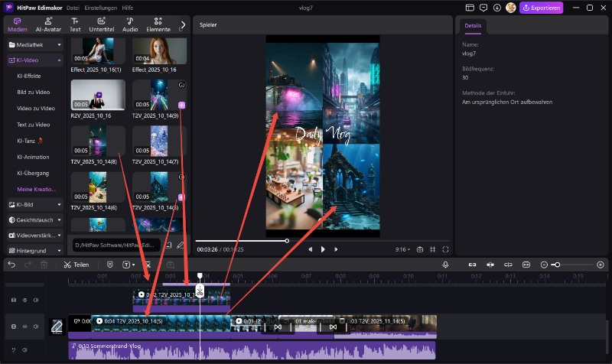The width and height of the screenshot is (612, 364).
Task: Take a snapshot with the camera icon
Action: pyautogui.click(x=420, y=249)
